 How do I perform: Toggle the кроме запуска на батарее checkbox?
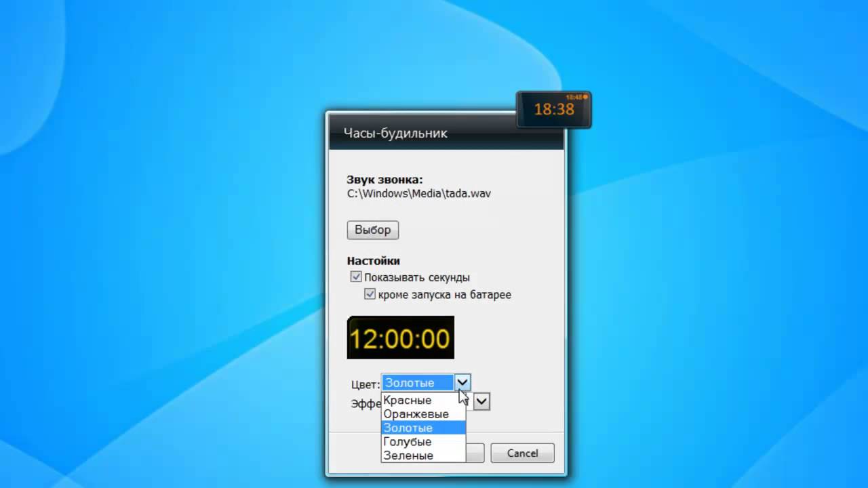[370, 294]
